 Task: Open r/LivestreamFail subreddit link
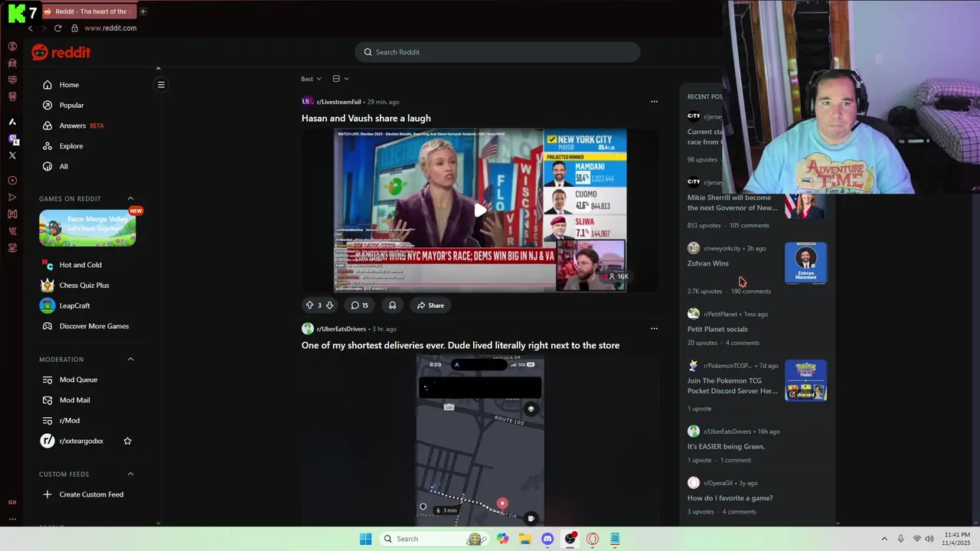tap(338, 102)
